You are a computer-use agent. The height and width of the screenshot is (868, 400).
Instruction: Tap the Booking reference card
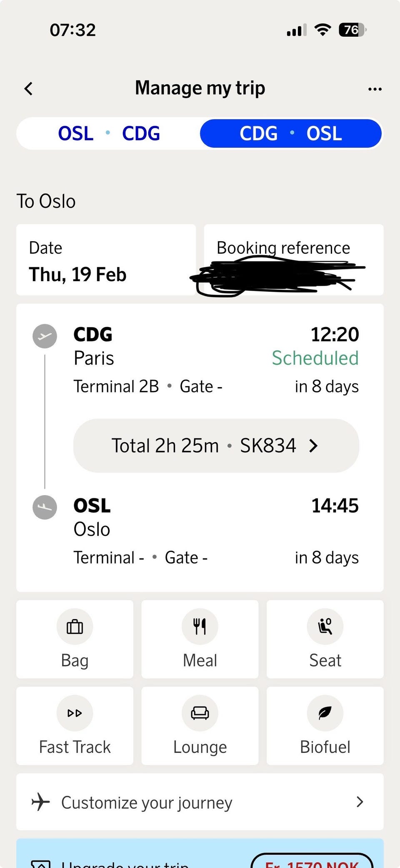click(293, 259)
